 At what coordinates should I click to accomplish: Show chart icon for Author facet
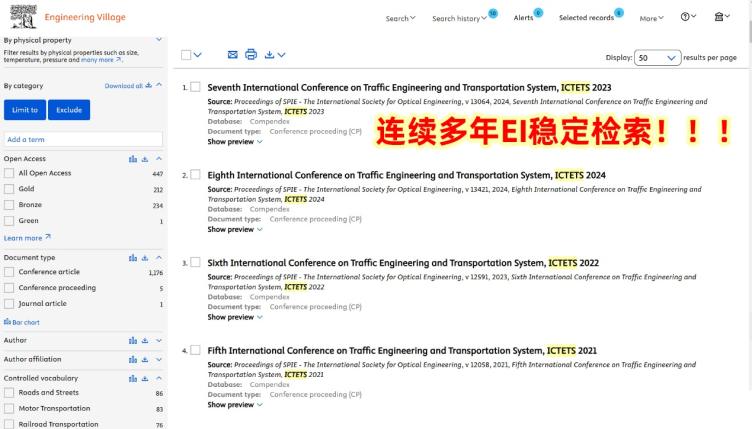pyautogui.click(x=133, y=340)
